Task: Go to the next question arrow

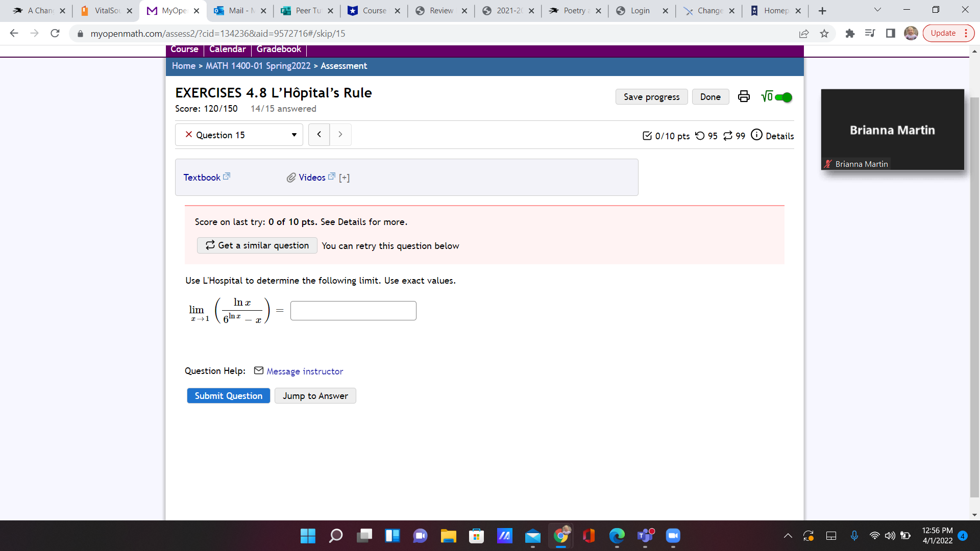Action: [340, 135]
